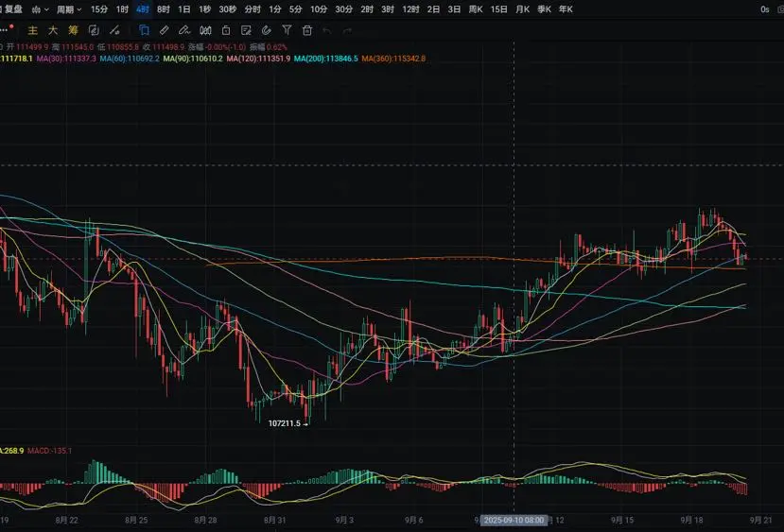Switch to the 1日 timeframe

coord(184,9)
